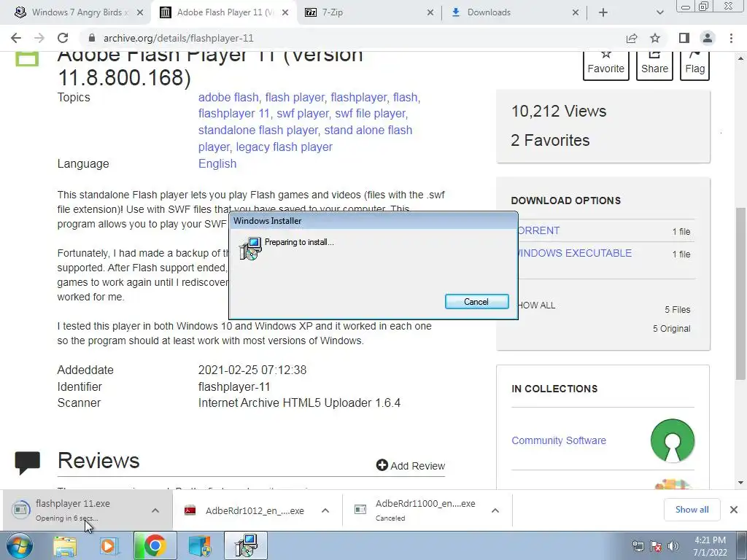Open the Chrome profile avatar
The height and width of the screenshot is (560, 747).
click(708, 38)
